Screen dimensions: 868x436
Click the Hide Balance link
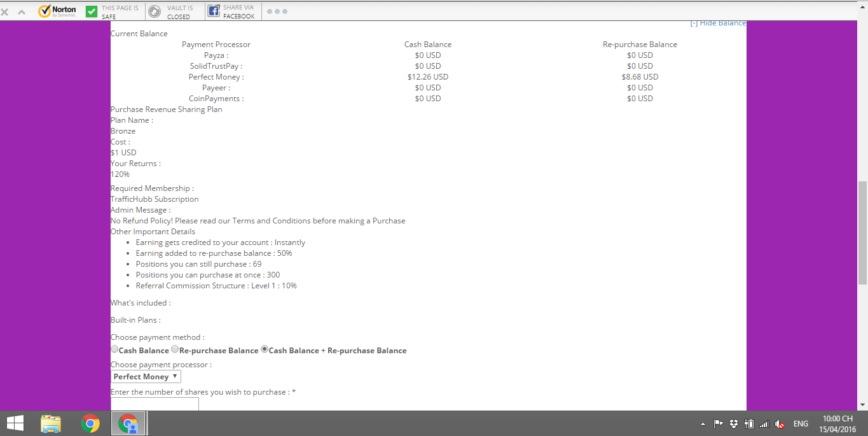pyautogui.click(x=718, y=23)
